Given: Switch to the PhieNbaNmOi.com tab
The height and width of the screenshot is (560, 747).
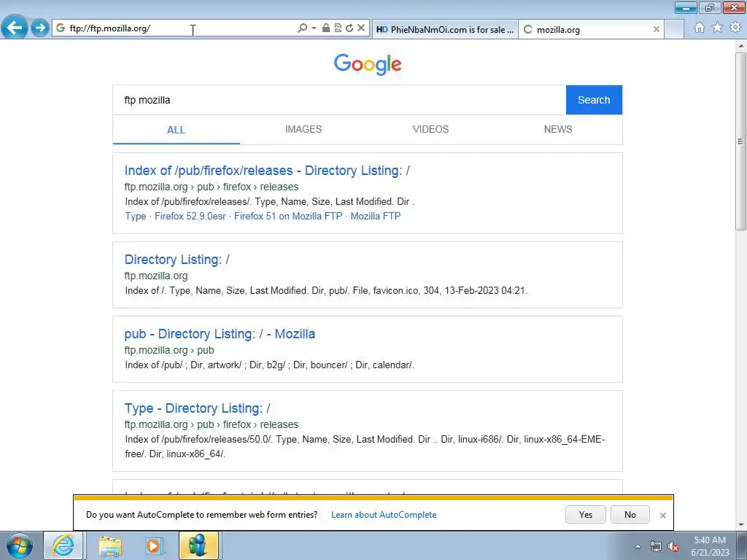Looking at the screenshot, I should point(445,29).
